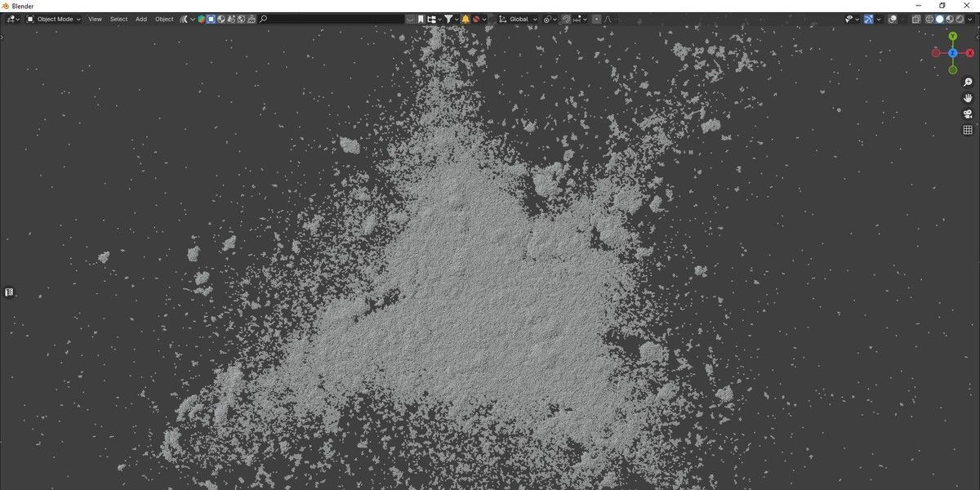Switch to material preview shading
Image resolution: width=980 pixels, height=490 pixels.
[x=950, y=19]
